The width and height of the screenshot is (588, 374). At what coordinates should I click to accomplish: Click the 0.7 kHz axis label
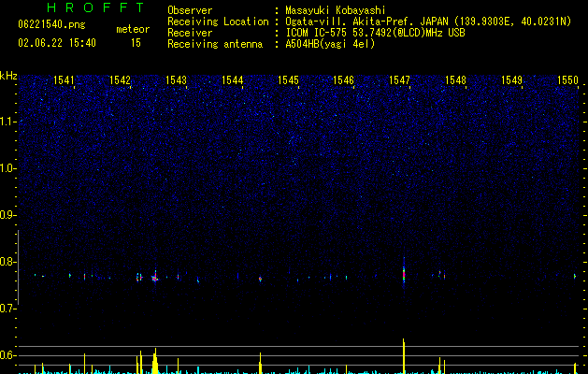click(x=7, y=309)
